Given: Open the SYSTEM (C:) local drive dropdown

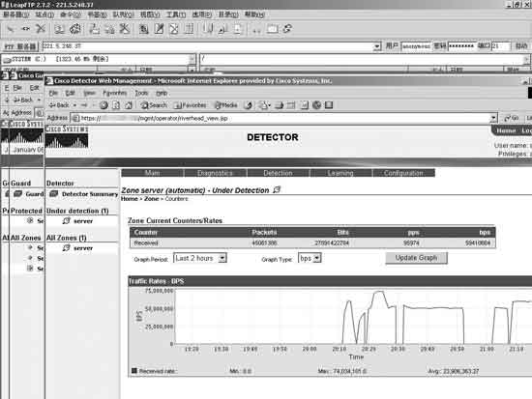Looking at the screenshot, I should pyautogui.click(x=192, y=59).
